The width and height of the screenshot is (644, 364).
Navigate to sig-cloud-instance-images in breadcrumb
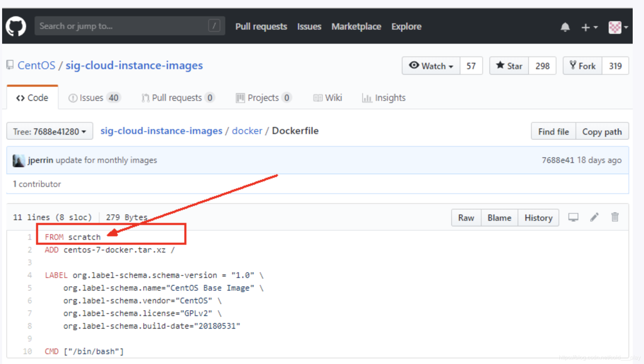click(x=161, y=131)
